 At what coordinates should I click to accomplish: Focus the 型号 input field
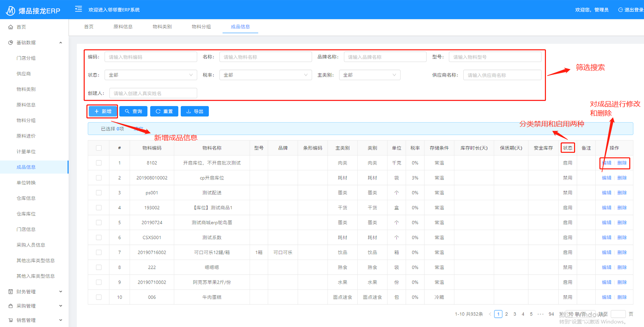[x=495, y=57]
